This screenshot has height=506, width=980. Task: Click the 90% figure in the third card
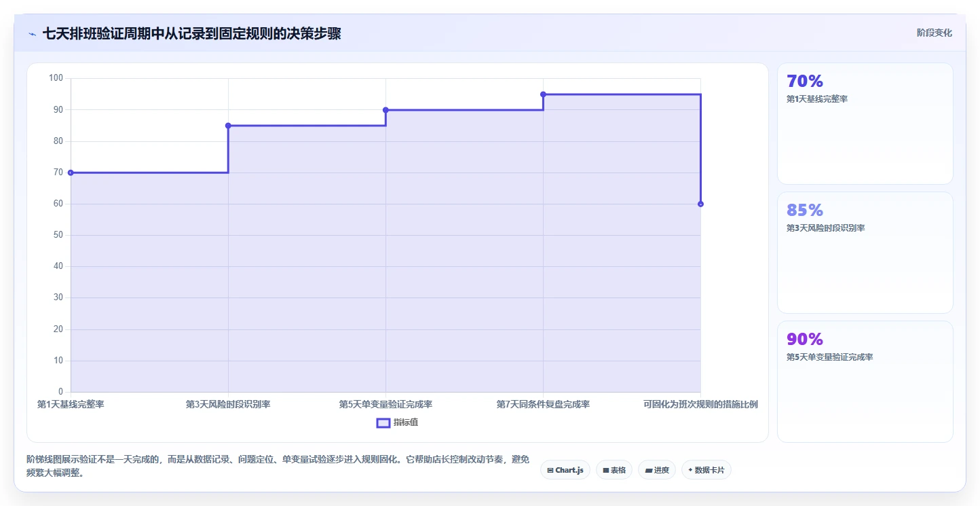[805, 339]
